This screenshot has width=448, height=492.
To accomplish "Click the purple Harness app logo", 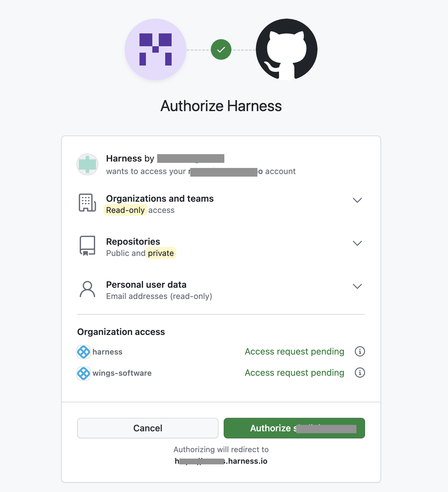I will coord(156,49).
